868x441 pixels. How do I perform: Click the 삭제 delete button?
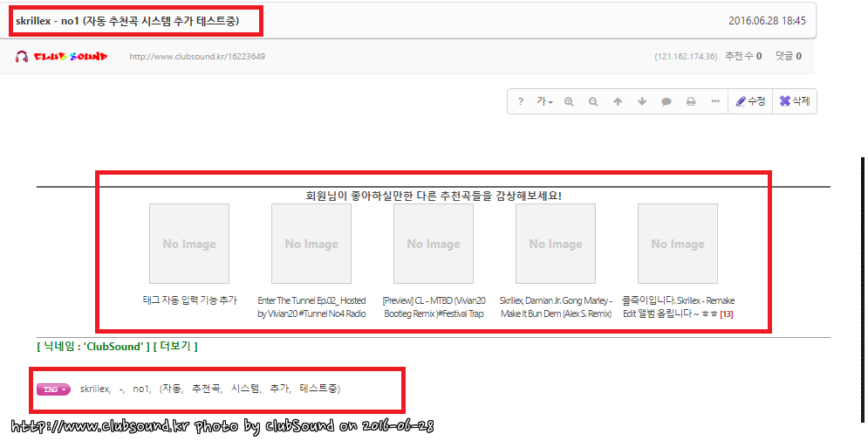pos(795,101)
